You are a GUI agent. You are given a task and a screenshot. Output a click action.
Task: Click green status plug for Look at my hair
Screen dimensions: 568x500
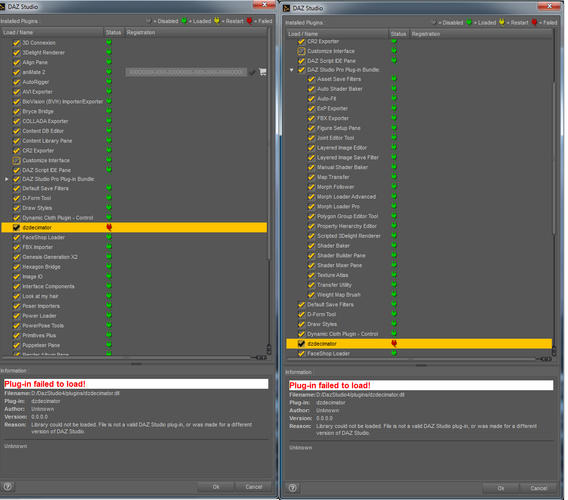click(x=109, y=296)
